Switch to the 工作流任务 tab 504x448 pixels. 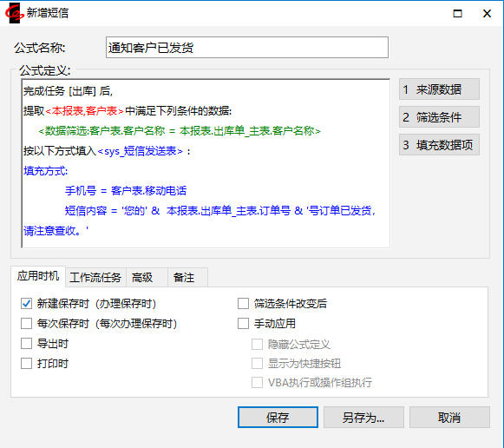tap(95, 277)
